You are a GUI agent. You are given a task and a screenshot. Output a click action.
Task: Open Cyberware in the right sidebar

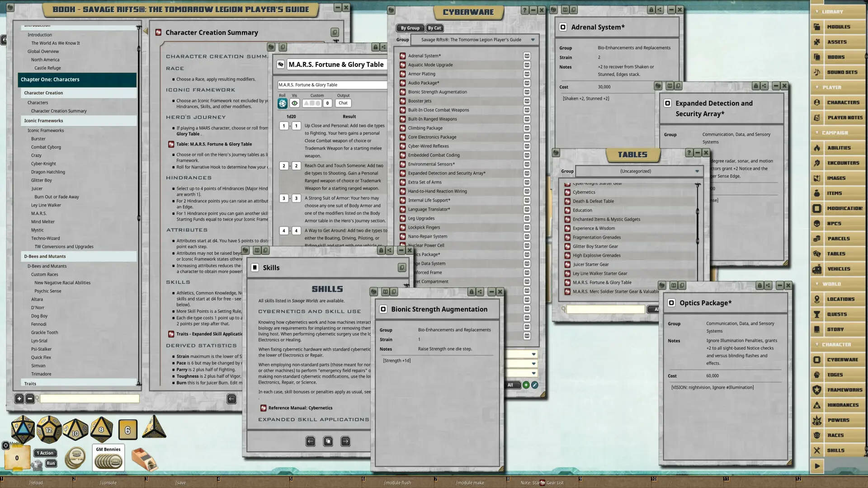[x=842, y=360]
